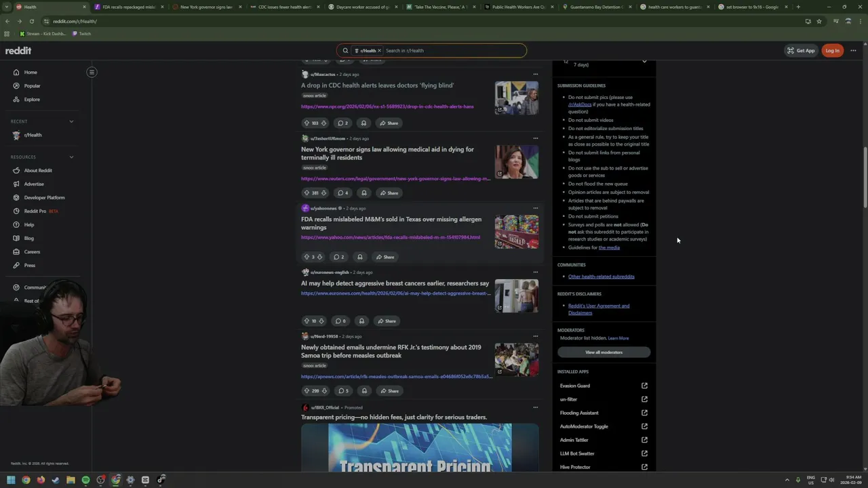Open Windows Start menu
The width and height of the screenshot is (868, 488).
(x=11, y=480)
